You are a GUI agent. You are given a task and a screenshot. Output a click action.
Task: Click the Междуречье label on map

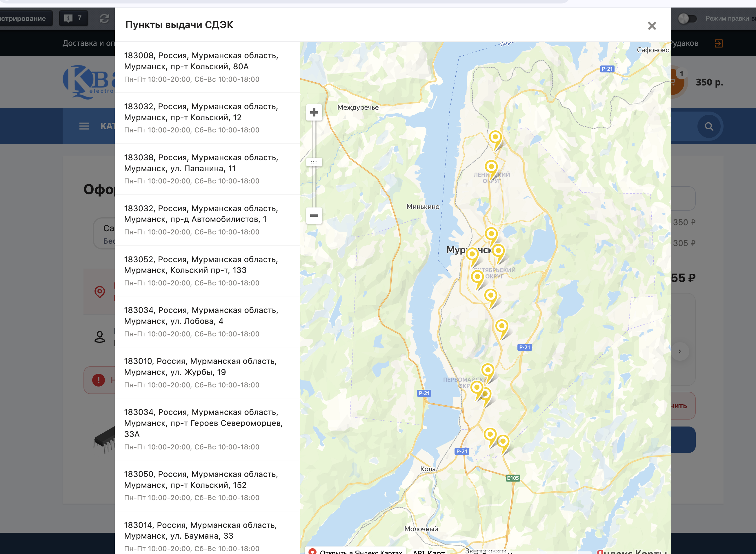point(358,107)
